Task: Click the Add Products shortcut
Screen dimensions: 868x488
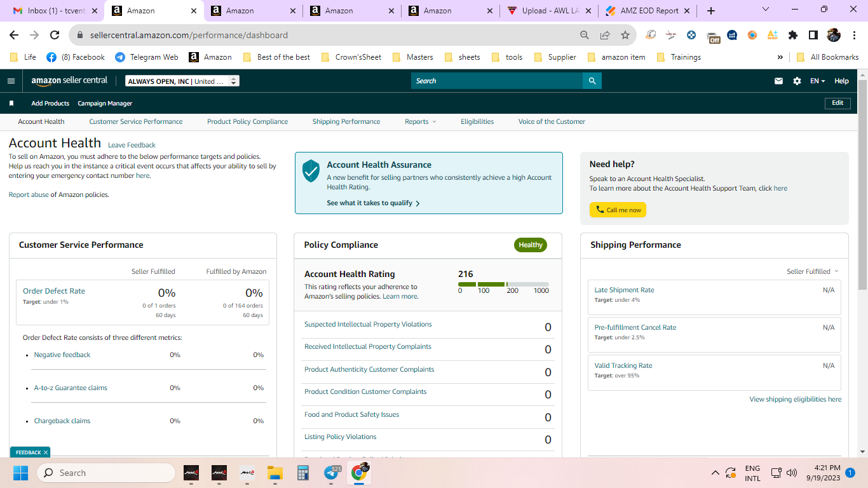Action: click(50, 103)
